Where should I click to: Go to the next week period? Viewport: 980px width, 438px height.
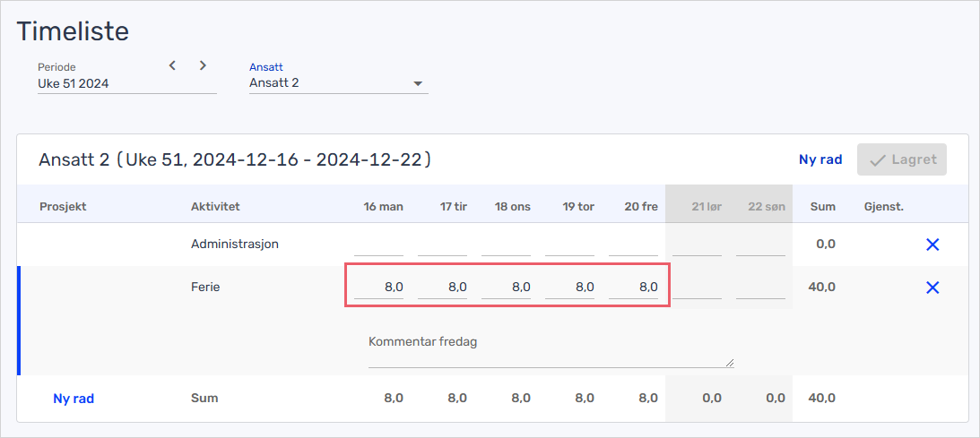point(203,65)
